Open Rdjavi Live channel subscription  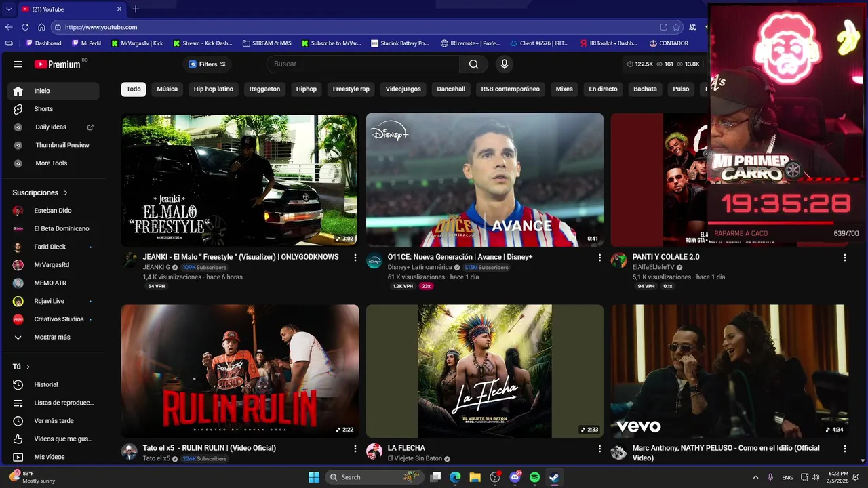(x=53, y=301)
